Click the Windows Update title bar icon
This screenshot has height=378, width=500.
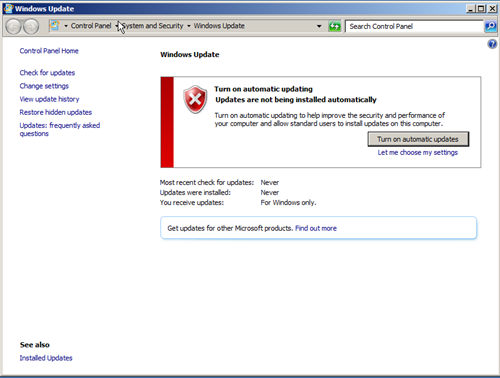tap(8, 8)
